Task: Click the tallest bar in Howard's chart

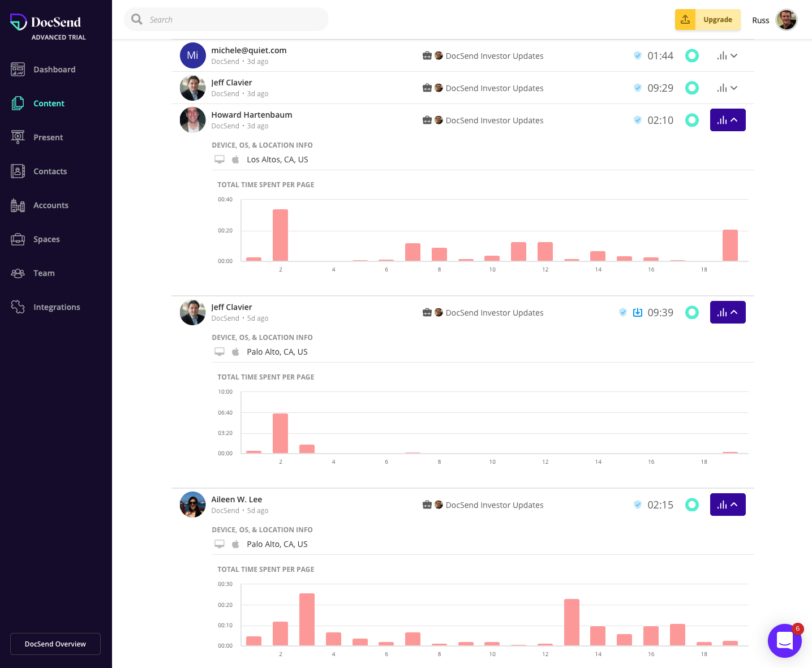Action: (280, 235)
